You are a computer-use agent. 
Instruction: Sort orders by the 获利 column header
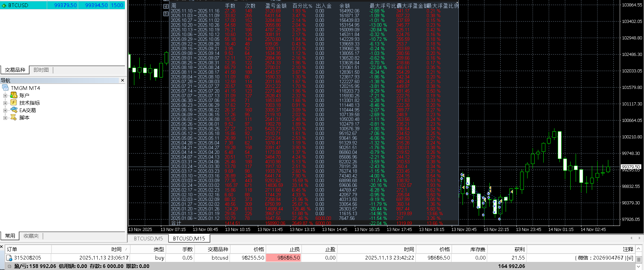507,249
